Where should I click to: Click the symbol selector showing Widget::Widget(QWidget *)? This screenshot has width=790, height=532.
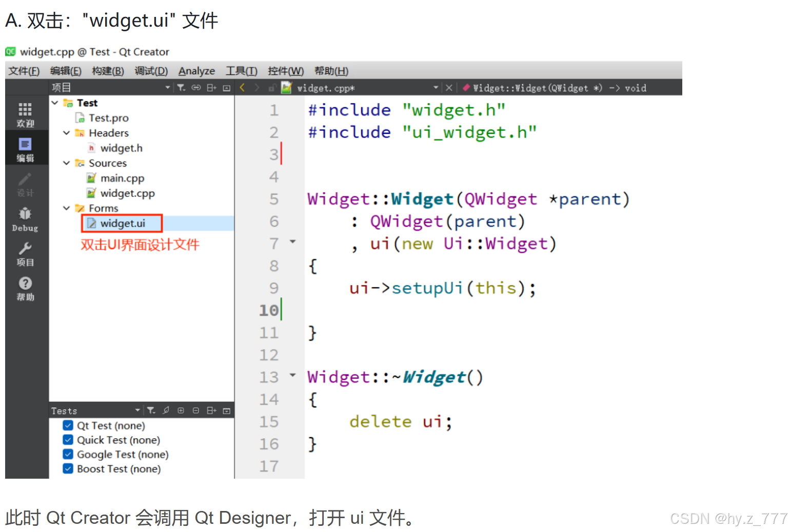point(554,88)
